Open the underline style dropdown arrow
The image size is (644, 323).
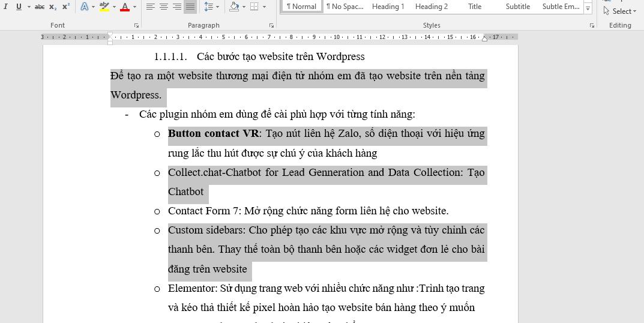29,7
